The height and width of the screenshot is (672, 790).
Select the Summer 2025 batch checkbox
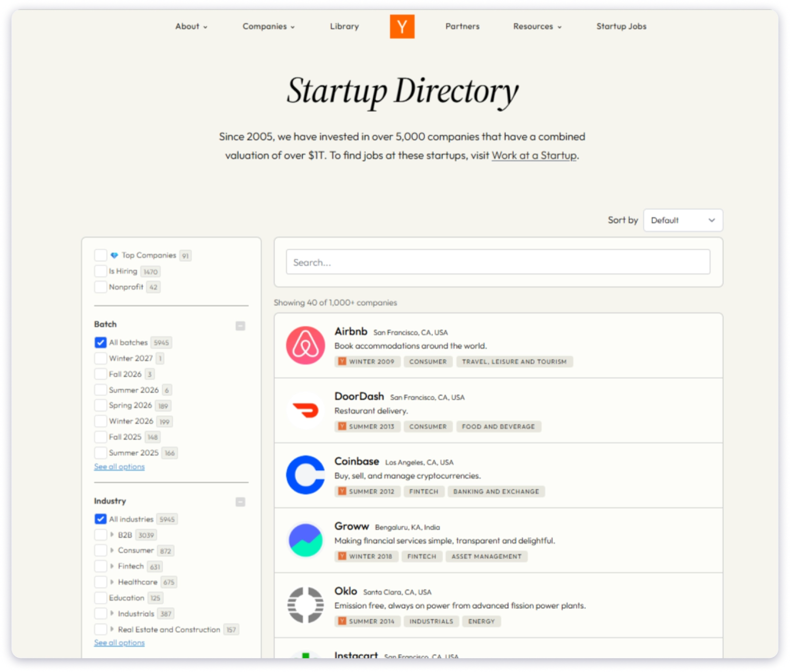coord(101,452)
